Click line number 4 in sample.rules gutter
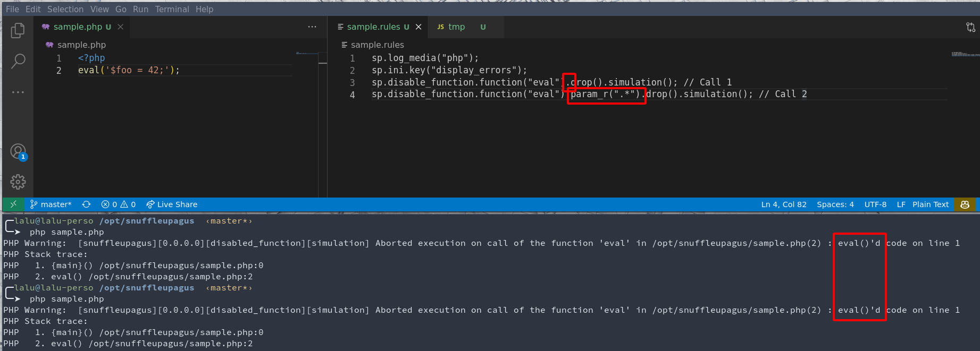The height and width of the screenshot is (351, 980). (x=352, y=95)
